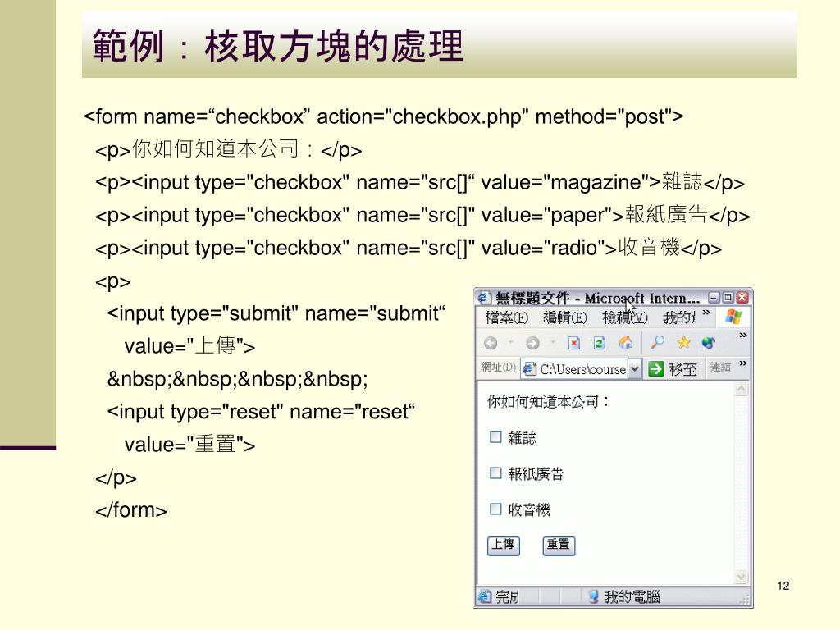
Task: Open Search with the magnifier icon
Action: pos(658,342)
